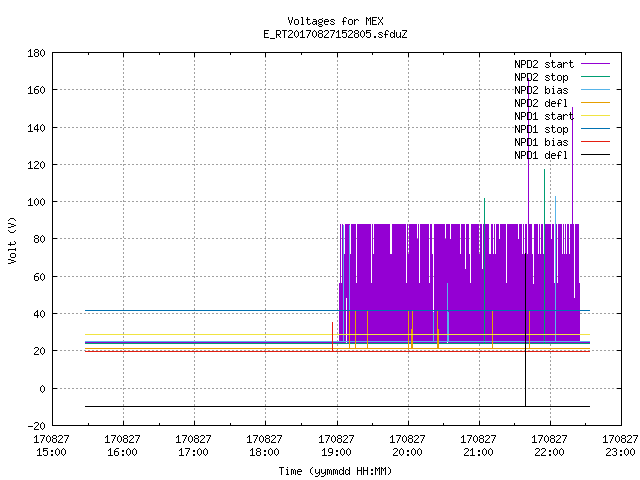
Task: Click the red spike near 19:00
Action: [333, 337]
